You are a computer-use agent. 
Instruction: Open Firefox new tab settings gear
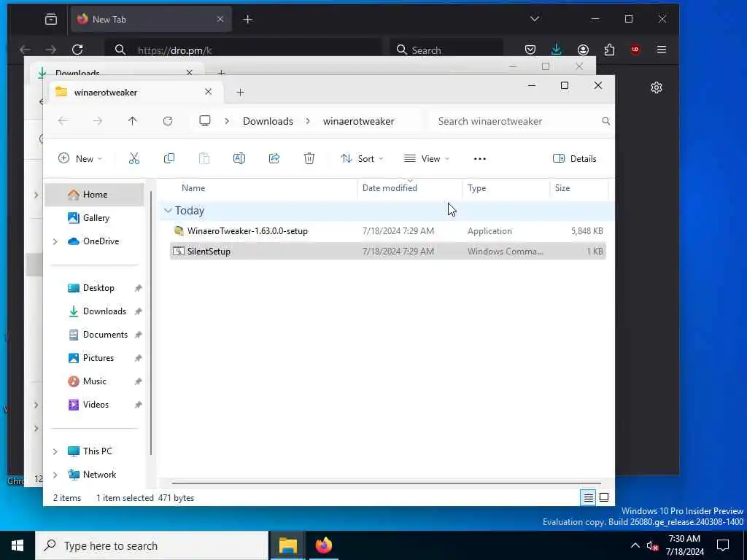click(657, 87)
